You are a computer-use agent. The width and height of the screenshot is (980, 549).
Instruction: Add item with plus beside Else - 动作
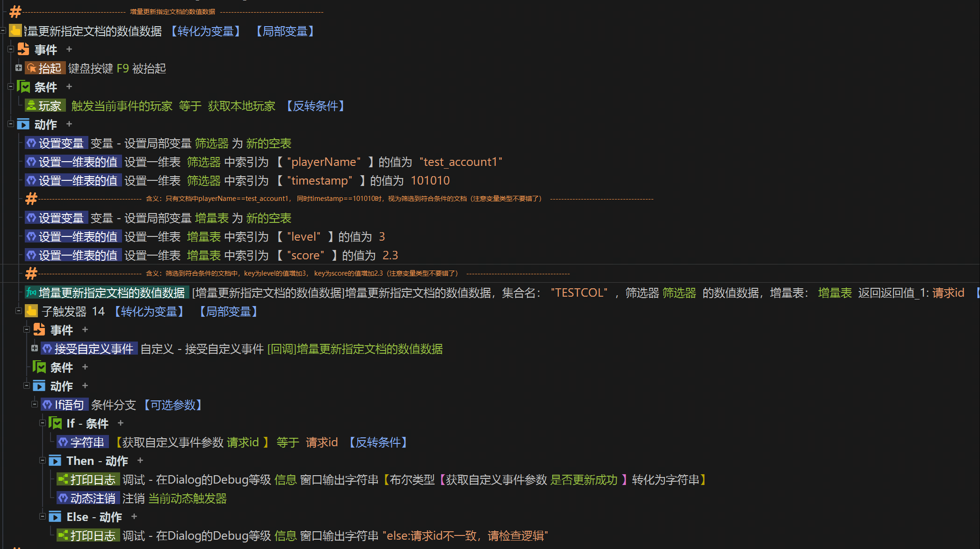134,516
